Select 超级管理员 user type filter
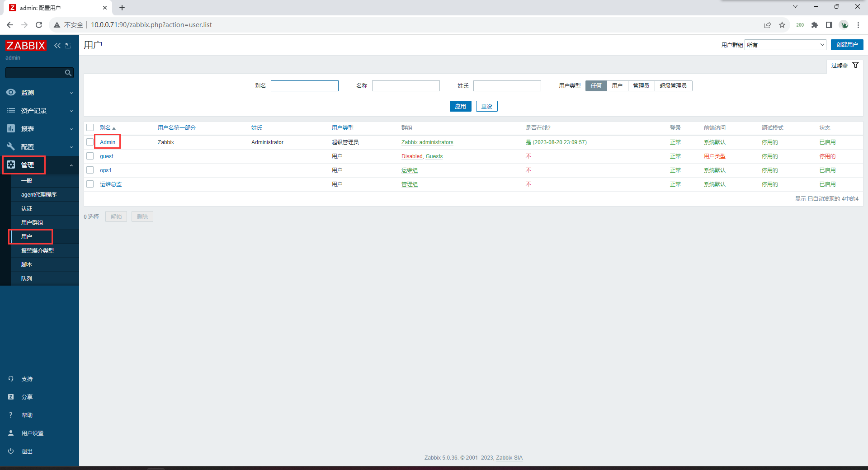 point(673,86)
